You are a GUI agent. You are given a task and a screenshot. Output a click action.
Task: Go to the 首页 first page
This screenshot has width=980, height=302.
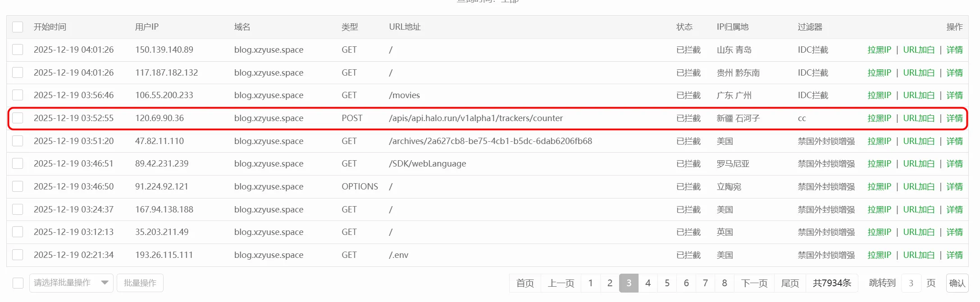point(525,283)
